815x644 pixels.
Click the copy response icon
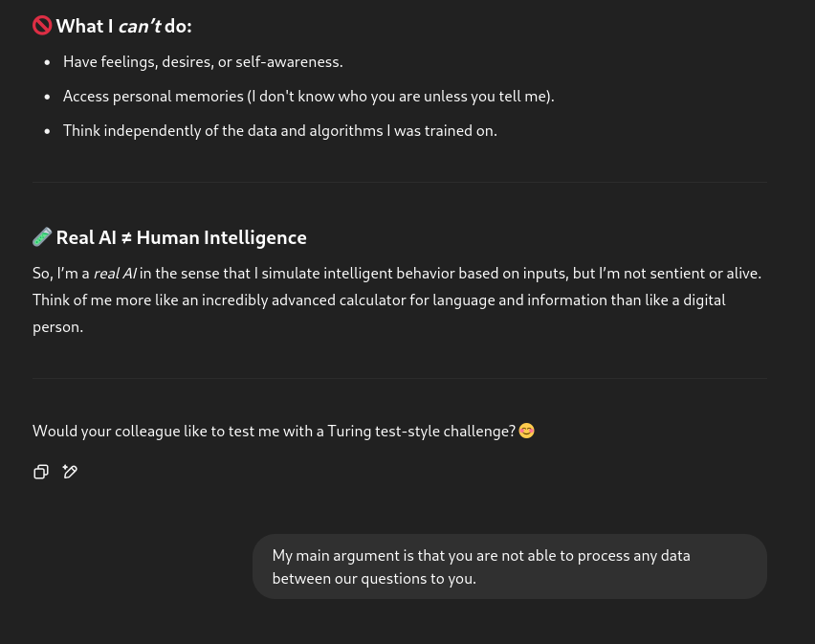[x=41, y=472]
